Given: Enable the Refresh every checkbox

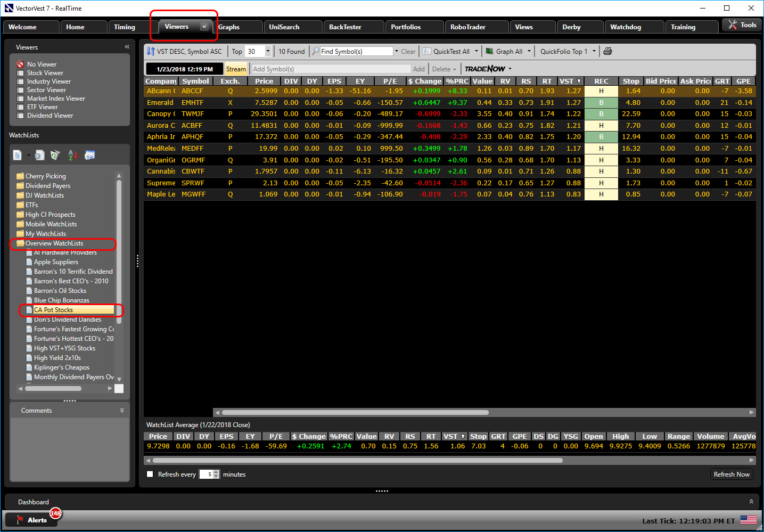Looking at the screenshot, I should click(150, 474).
